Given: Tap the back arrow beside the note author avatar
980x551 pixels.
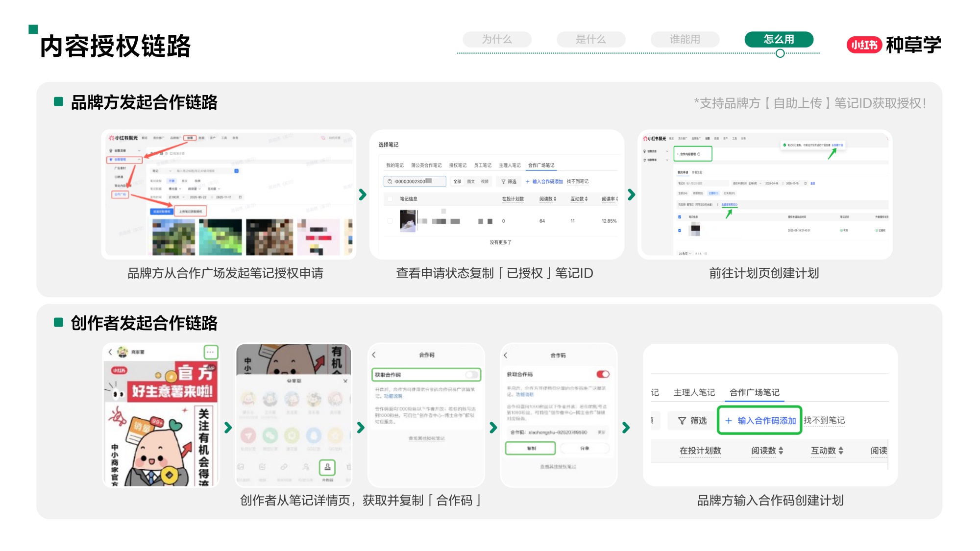Looking at the screenshot, I should pos(110,352).
